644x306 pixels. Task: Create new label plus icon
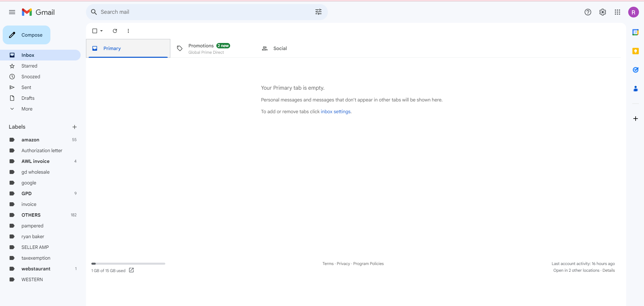click(75, 127)
